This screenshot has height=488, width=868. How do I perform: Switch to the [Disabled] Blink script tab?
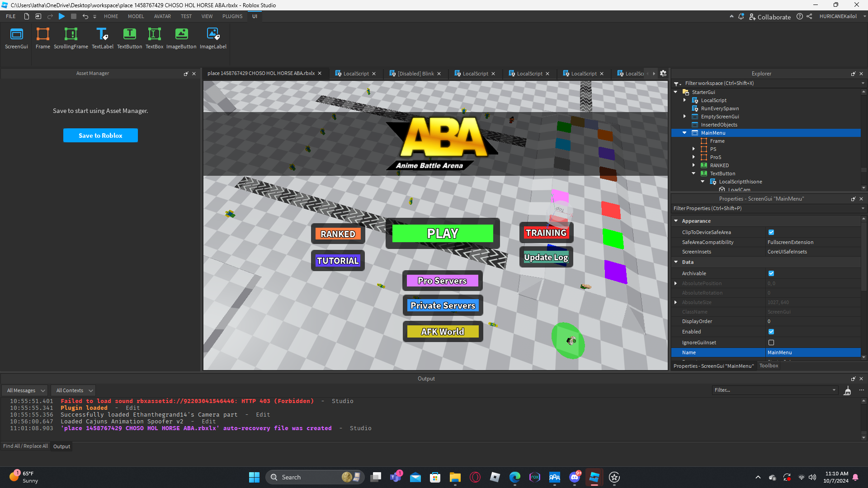point(415,74)
